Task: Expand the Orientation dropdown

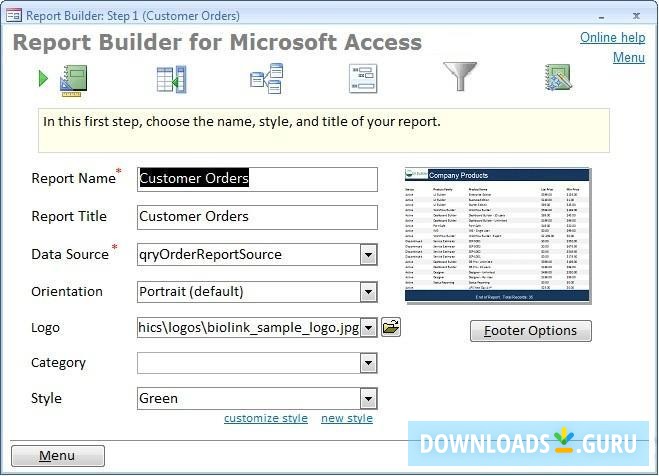Action: point(368,292)
